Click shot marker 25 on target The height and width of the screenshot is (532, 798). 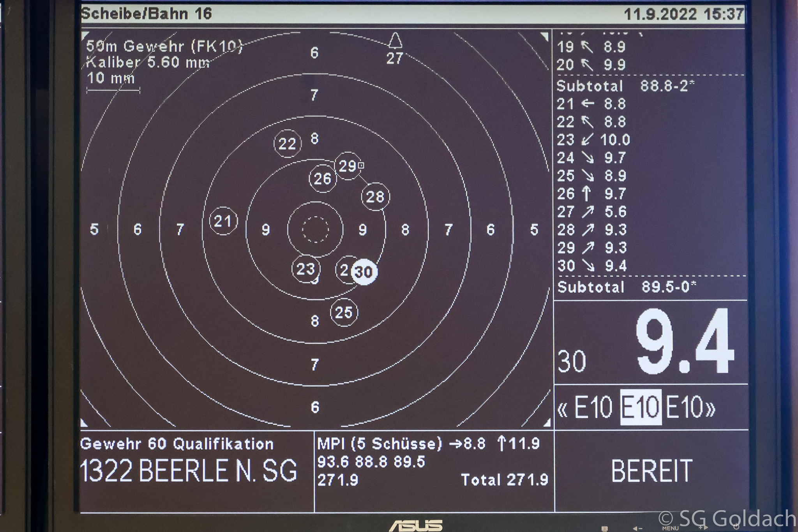344,312
